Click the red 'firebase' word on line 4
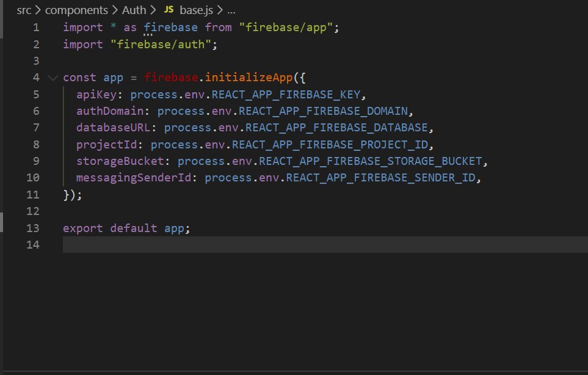The width and height of the screenshot is (588, 375). point(171,78)
